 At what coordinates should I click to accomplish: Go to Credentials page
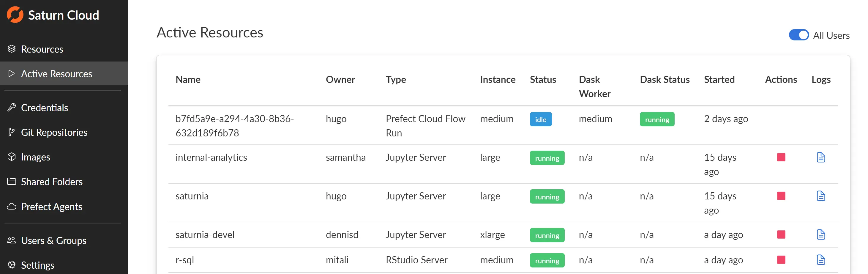coord(45,108)
